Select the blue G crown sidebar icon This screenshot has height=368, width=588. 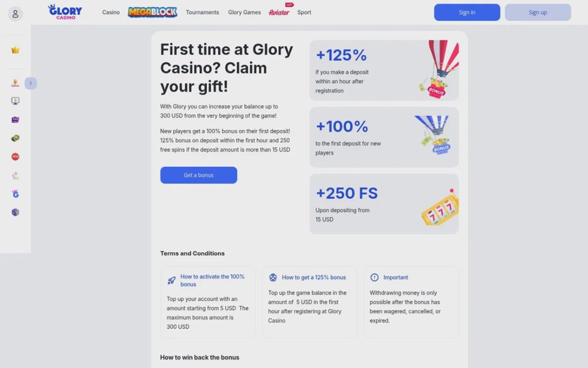[x=15, y=194]
